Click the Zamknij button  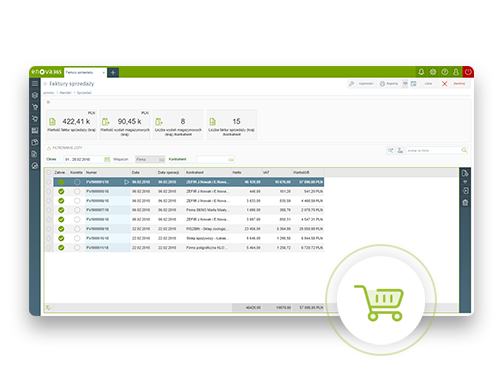pyautogui.click(x=455, y=84)
